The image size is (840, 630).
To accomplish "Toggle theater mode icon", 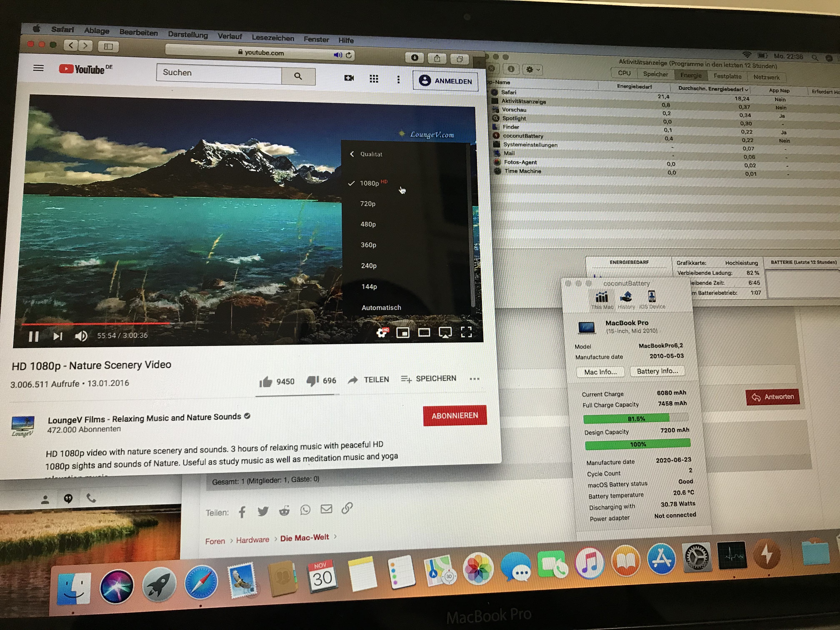I will point(424,333).
